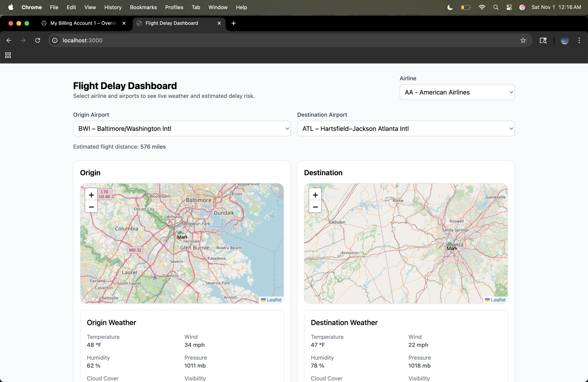This screenshot has height=382, width=588.
Task: Open the Destination Airport dropdown
Action: 405,129
